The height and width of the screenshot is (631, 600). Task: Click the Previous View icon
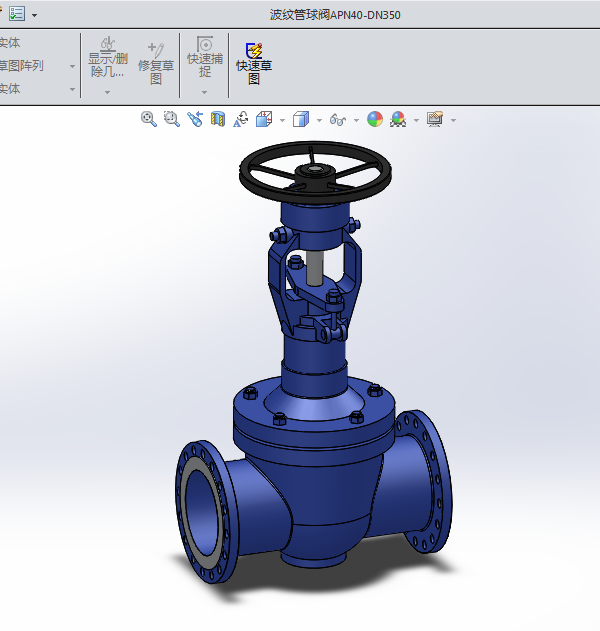coord(195,119)
